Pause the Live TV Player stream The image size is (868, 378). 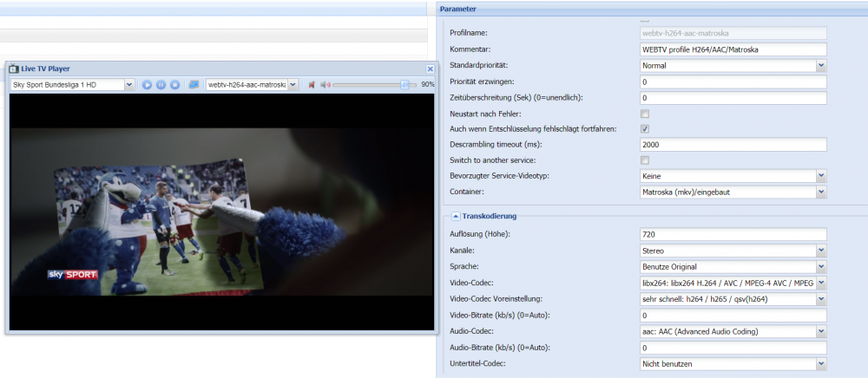[161, 85]
